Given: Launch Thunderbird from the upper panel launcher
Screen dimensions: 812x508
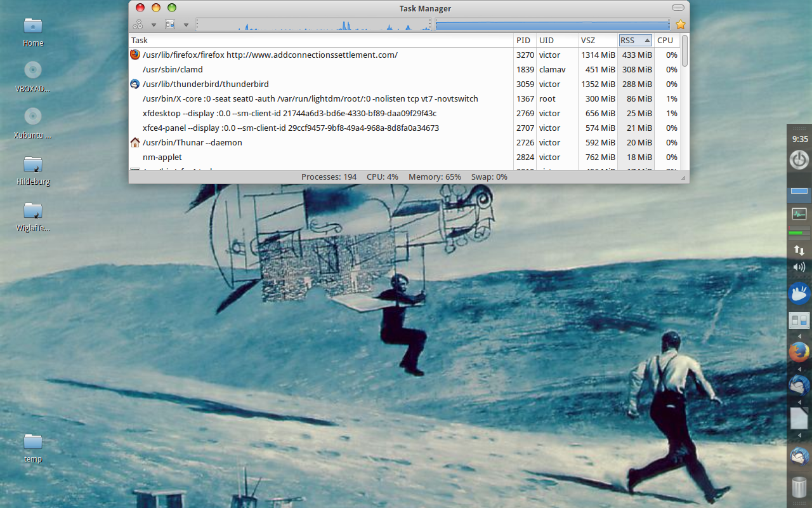Looking at the screenshot, I should [799, 385].
